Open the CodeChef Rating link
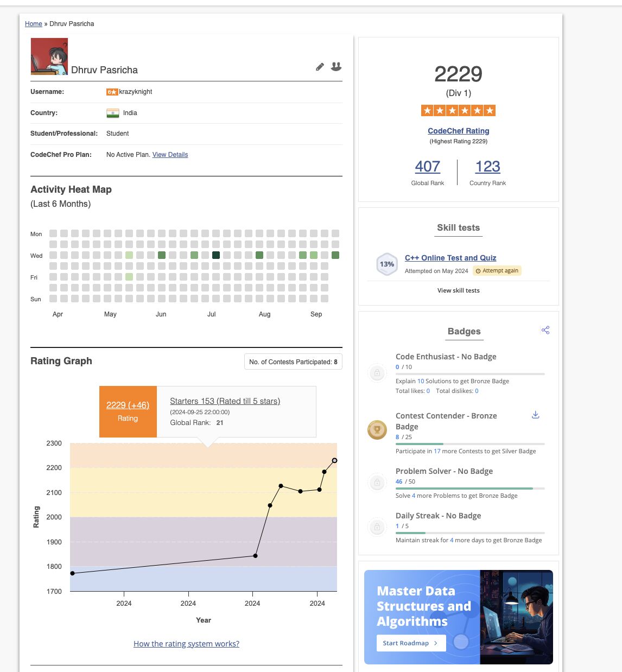This screenshot has width=622, height=672. [x=458, y=131]
